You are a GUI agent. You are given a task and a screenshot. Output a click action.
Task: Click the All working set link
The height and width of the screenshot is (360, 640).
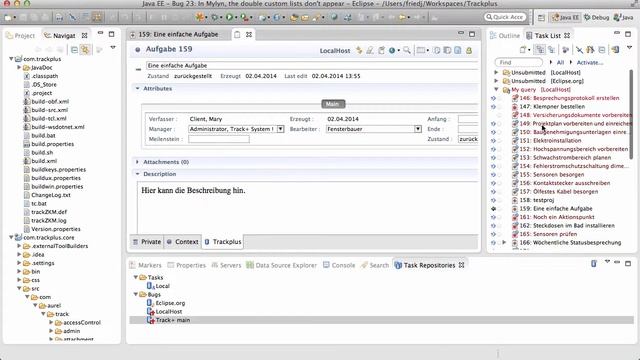click(560, 62)
